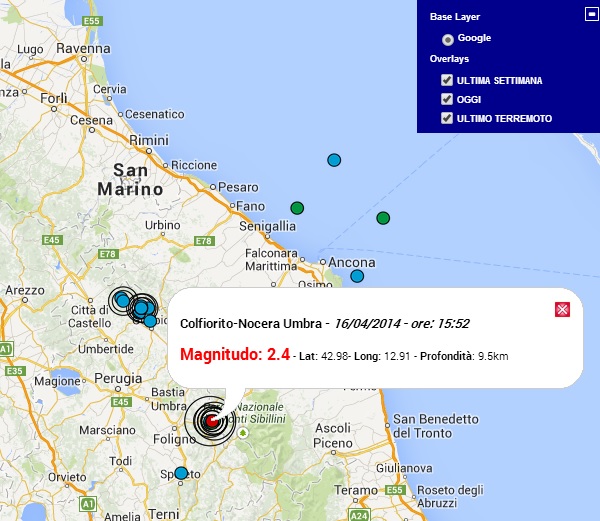The width and height of the screenshot is (600, 521).
Task: Disable the ULTIMO TERREMOTO overlay
Action: tap(447, 118)
